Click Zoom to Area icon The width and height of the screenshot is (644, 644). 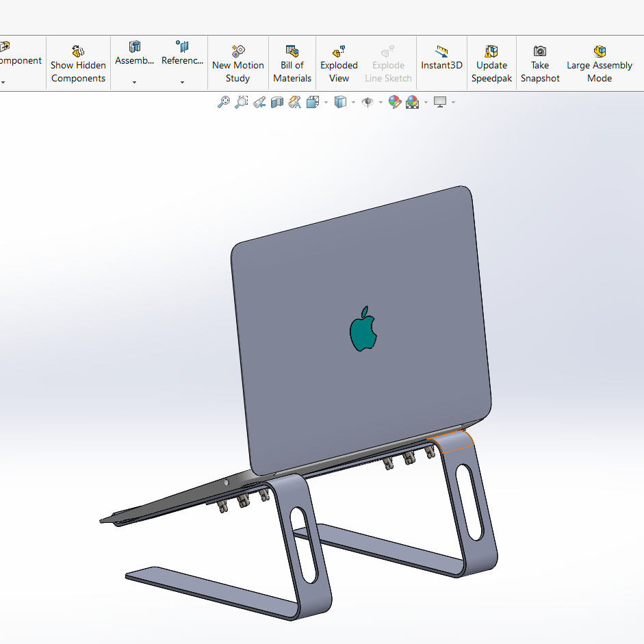tap(242, 102)
